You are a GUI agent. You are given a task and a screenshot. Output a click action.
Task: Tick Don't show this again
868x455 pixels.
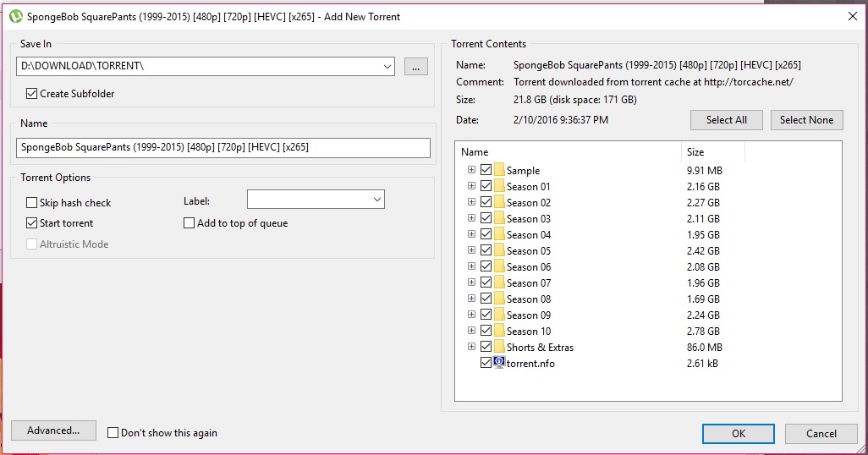tap(113, 433)
